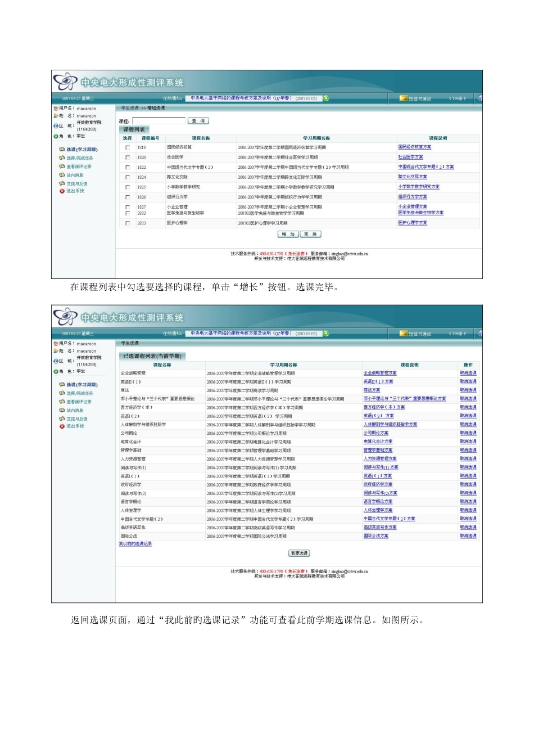This screenshot has height=756, width=534.
Task: Open 医护心理学方案 link
Action: tap(413, 223)
